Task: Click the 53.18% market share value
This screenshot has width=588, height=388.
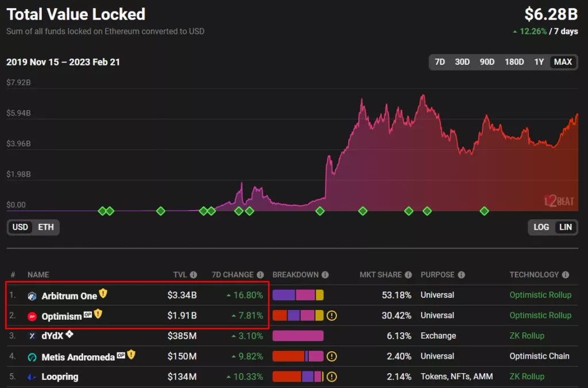Action: (396, 296)
